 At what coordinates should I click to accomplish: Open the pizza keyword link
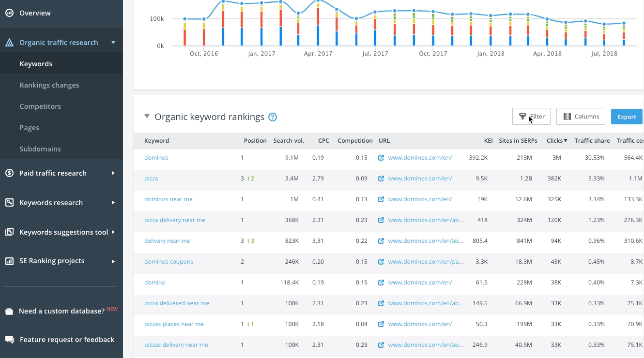pyautogui.click(x=151, y=179)
